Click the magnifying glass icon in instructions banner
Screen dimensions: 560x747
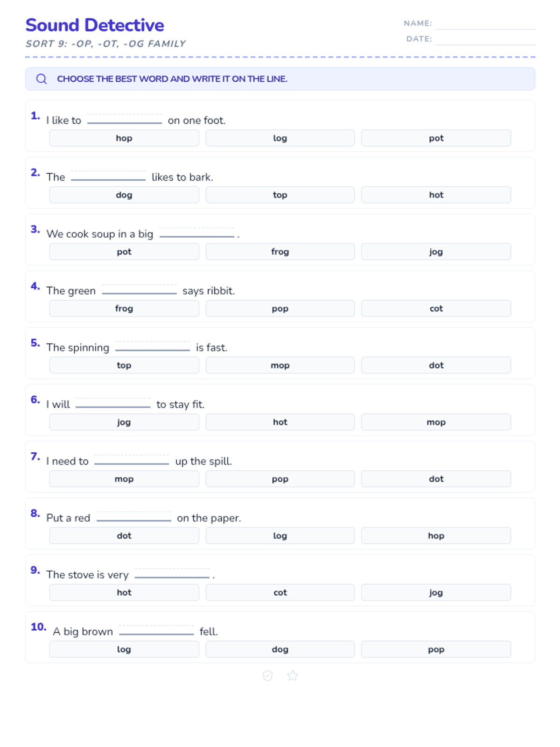[42, 79]
